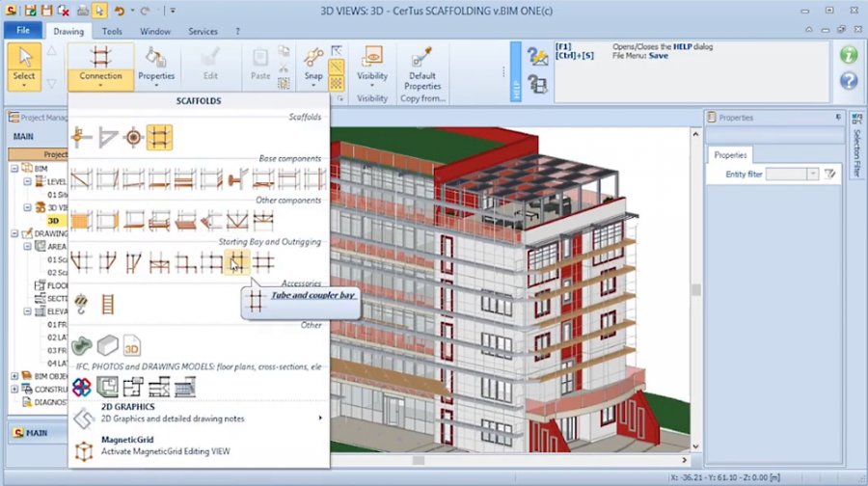Select the last Starting Bay grid icon
Screen dimensions: 868x486
coord(263,262)
